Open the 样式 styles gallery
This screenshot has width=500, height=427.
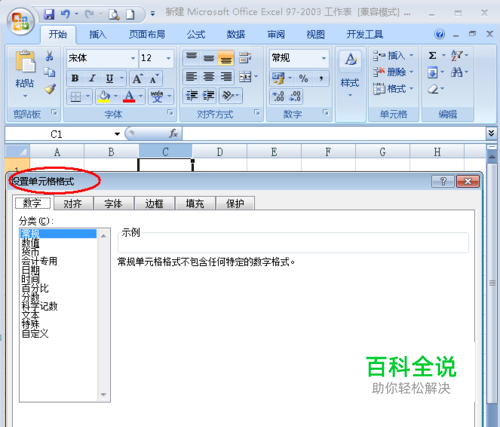click(x=350, y=73)
